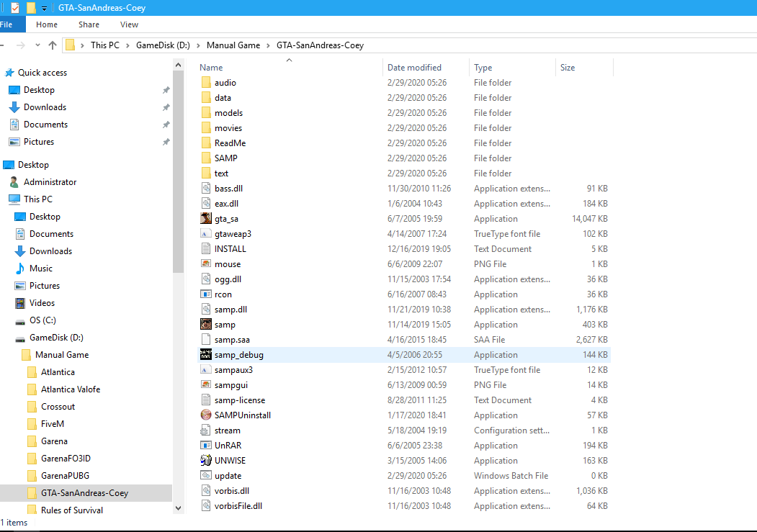757x532 pixels.
Task: Open the File menu
Action: (9, 24)
